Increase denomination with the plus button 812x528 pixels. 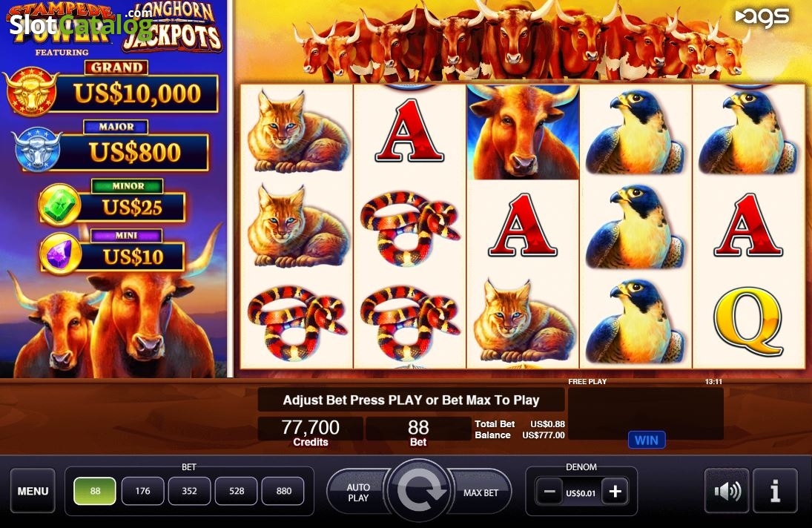coord(615,492)
